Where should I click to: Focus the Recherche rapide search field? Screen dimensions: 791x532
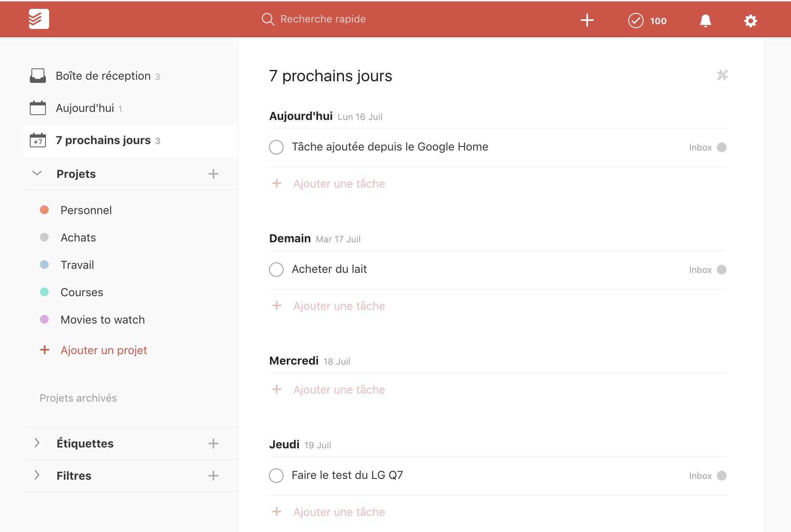pyautogui.click(x=323, y=19)
